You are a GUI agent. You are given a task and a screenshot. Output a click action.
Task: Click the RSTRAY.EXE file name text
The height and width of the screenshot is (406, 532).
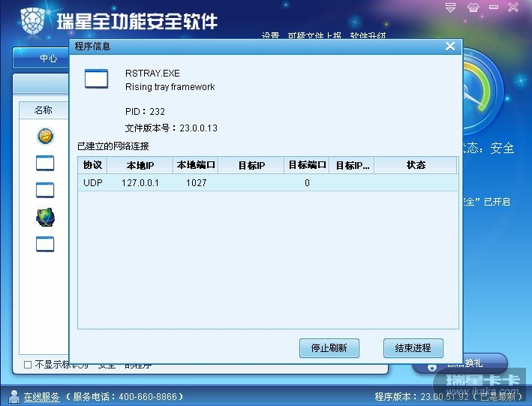[x=152, y=74]
